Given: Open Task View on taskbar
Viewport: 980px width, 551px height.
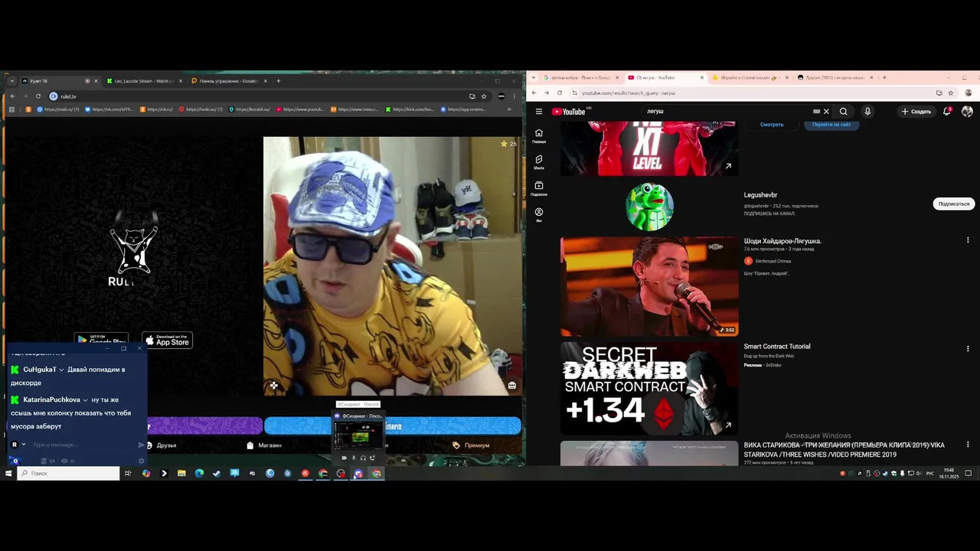Looking at the screenshot, I should pyautogui.click(x=128, y=474).
